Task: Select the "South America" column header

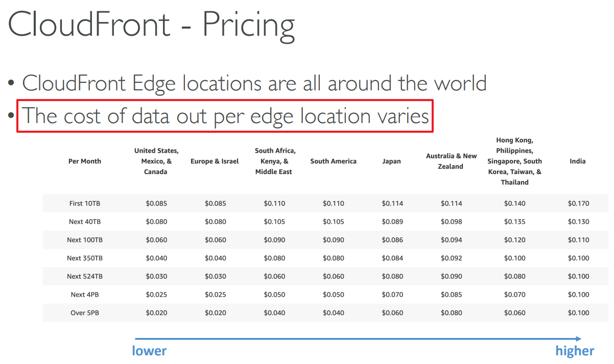Action: 334,161
